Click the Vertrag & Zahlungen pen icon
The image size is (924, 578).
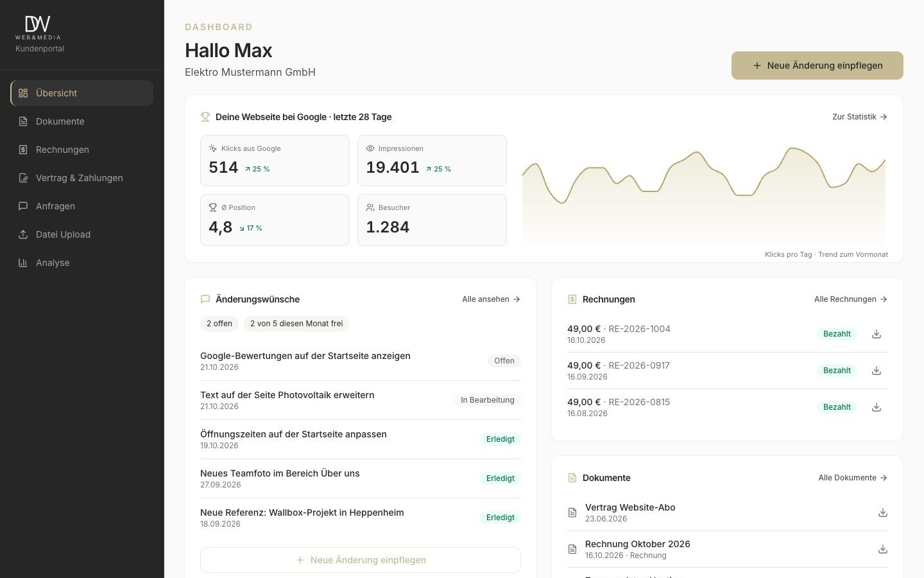[x=23, y=178]
